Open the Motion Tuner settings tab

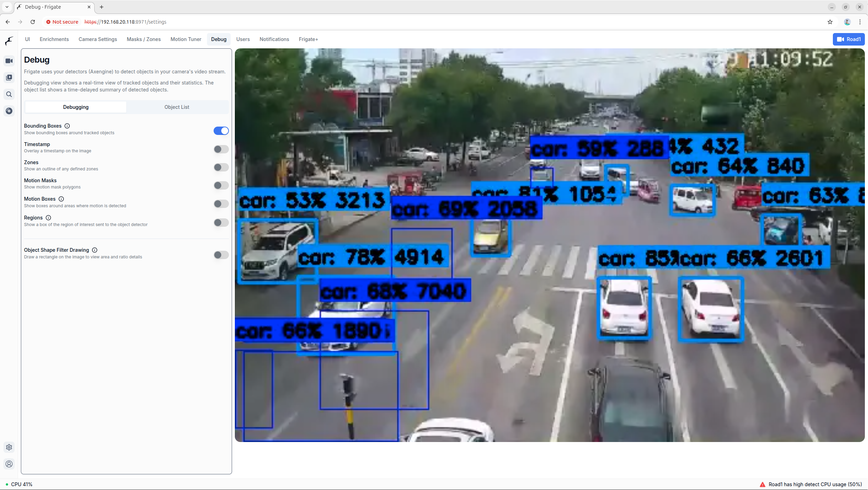click(x=186, y=39)
